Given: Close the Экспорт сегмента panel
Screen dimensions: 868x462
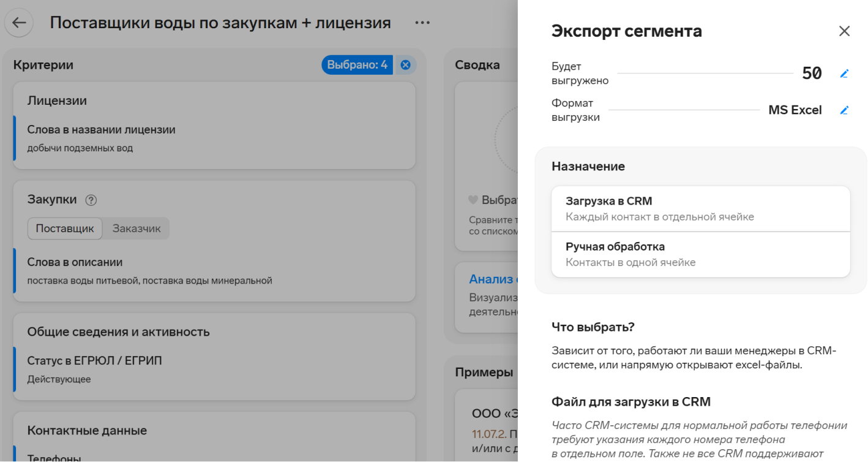Looking at the screenshot, I should click(x=844, y=31).
